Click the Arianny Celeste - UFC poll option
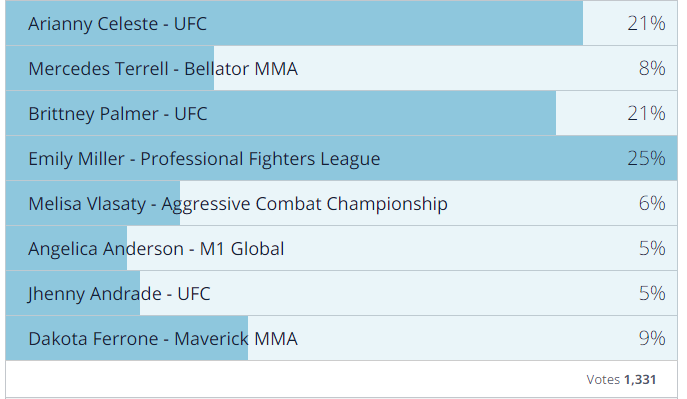The height and width of the screenshot is (399, 687). [x=341, y=23]
